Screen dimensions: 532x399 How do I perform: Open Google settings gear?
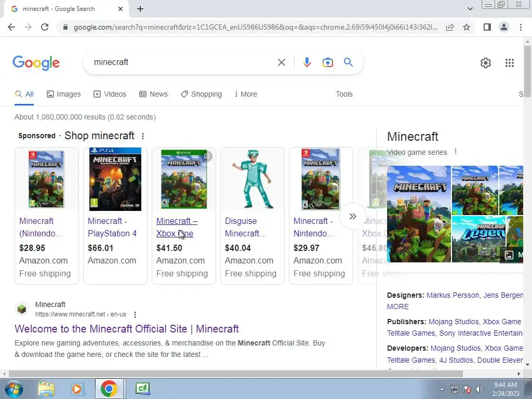pos(486,63)
